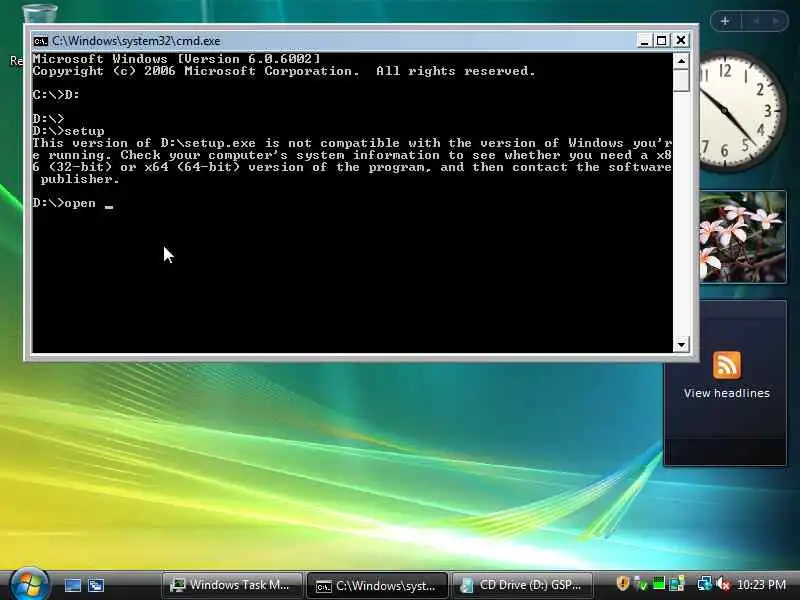The width and height of the screenshot is (800, 600).
Task: Click the Copyright 2006 Microsoft Corporation line
Action: click(284, 71)
